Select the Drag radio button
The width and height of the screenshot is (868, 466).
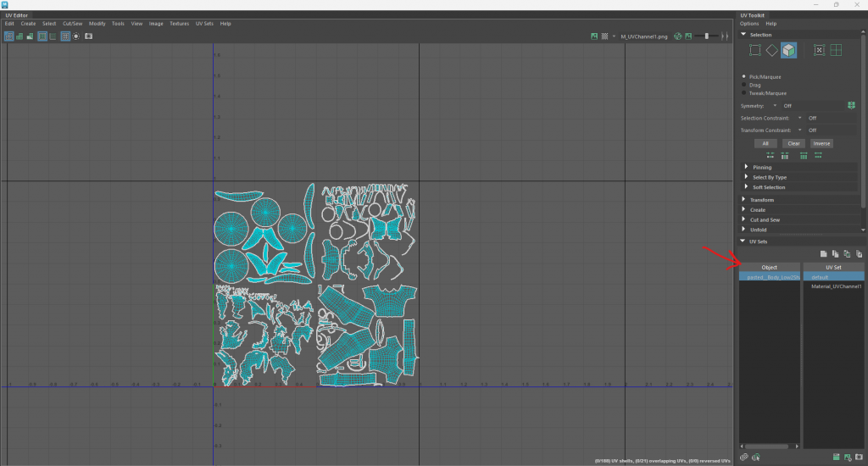click(744, 85)
